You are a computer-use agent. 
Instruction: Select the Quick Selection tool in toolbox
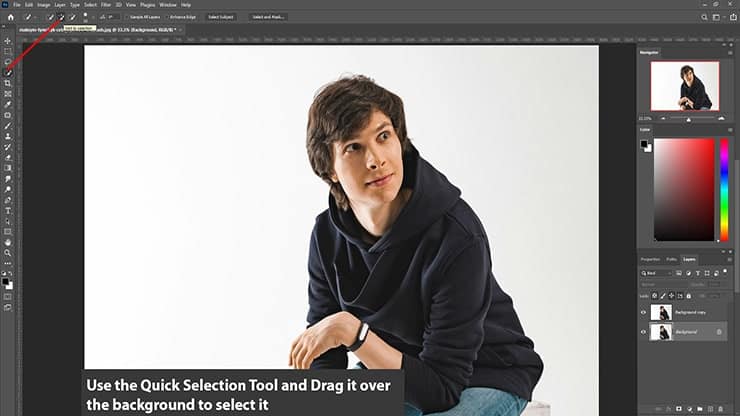click(x=8, y=73)
